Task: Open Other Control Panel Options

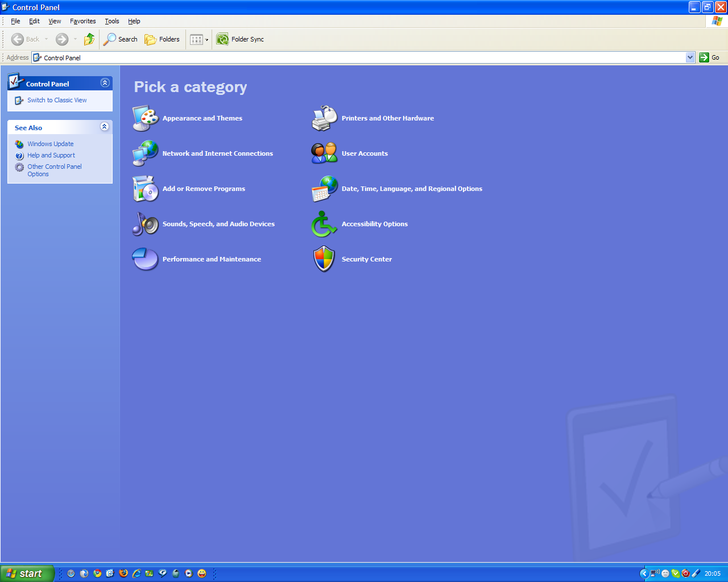Action: [55, 170]
